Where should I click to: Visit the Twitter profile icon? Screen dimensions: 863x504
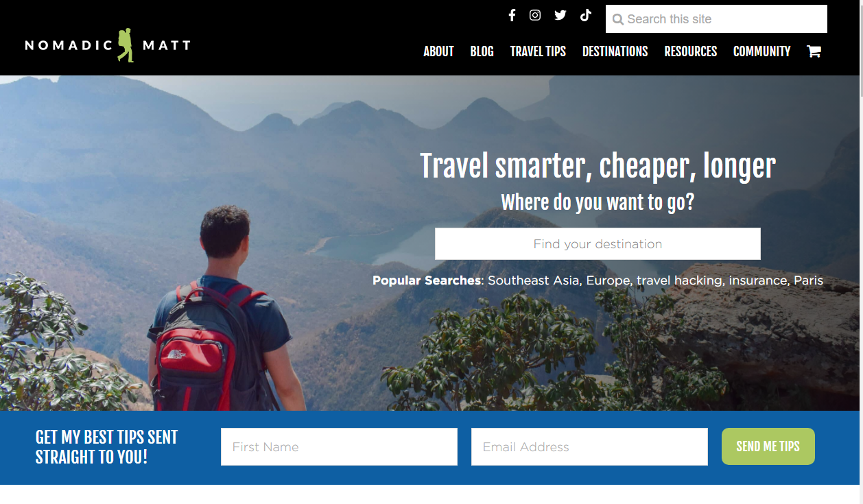pos(560,15)
